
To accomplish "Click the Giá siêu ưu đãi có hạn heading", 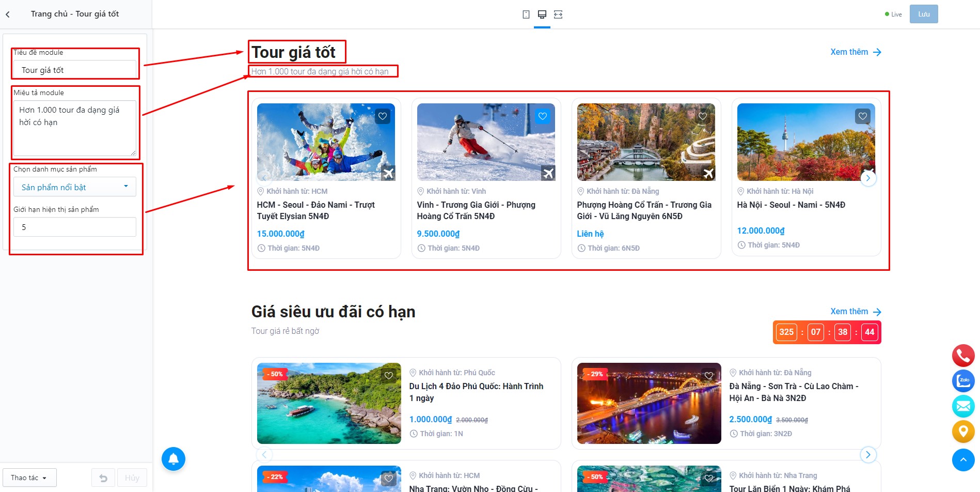I will (x=334, y=312).
